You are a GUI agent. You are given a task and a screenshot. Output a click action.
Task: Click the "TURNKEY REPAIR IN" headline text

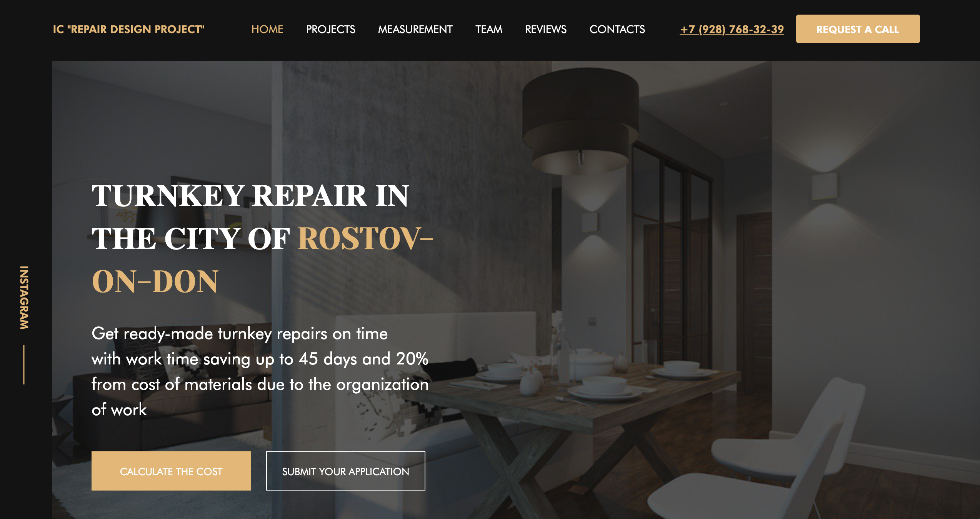coord(250,196)
